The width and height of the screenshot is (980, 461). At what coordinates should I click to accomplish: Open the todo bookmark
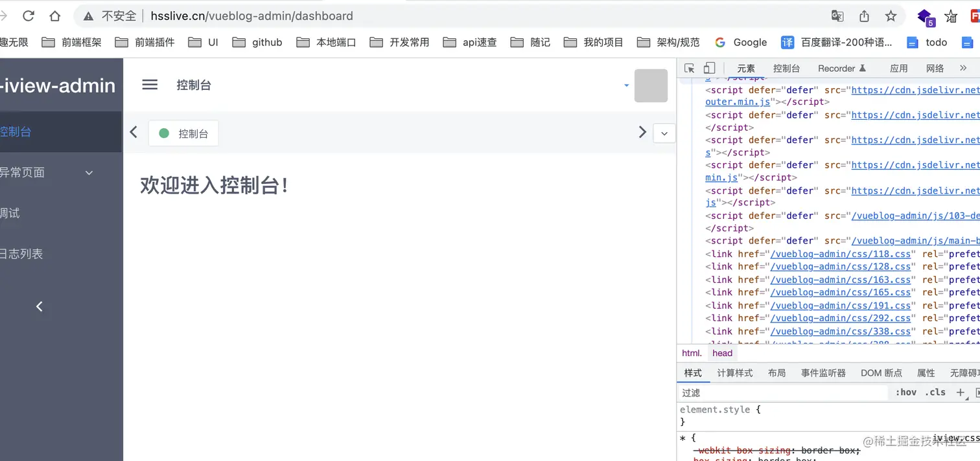[x=927, y=42]
